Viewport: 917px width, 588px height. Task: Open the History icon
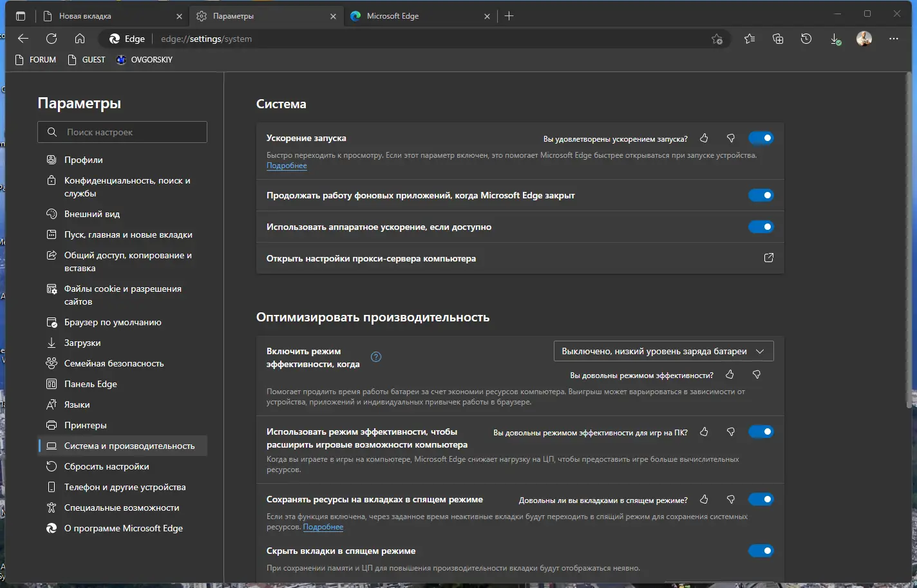(806, 39)
